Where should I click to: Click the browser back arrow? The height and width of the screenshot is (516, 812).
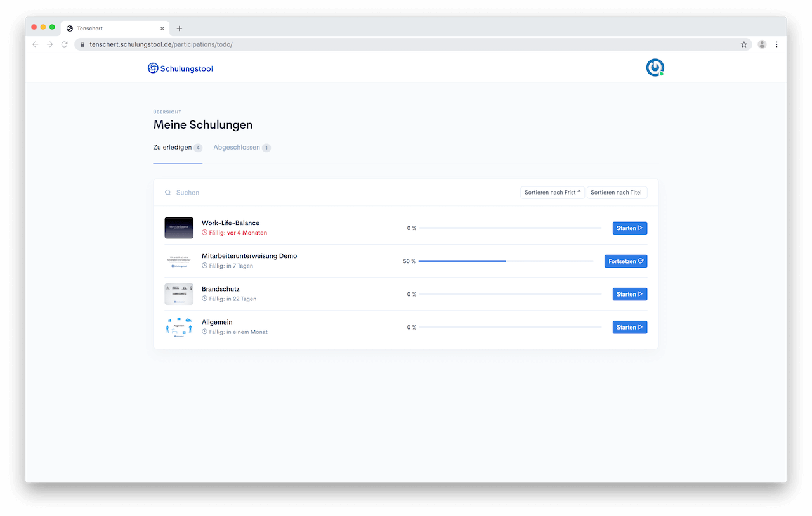[x=36, y=44]
